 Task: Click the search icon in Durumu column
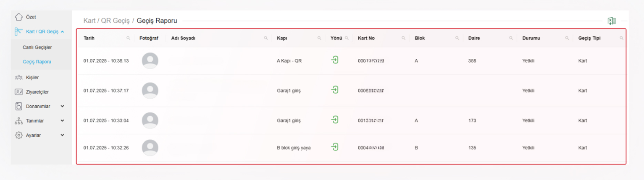(567, 38)
